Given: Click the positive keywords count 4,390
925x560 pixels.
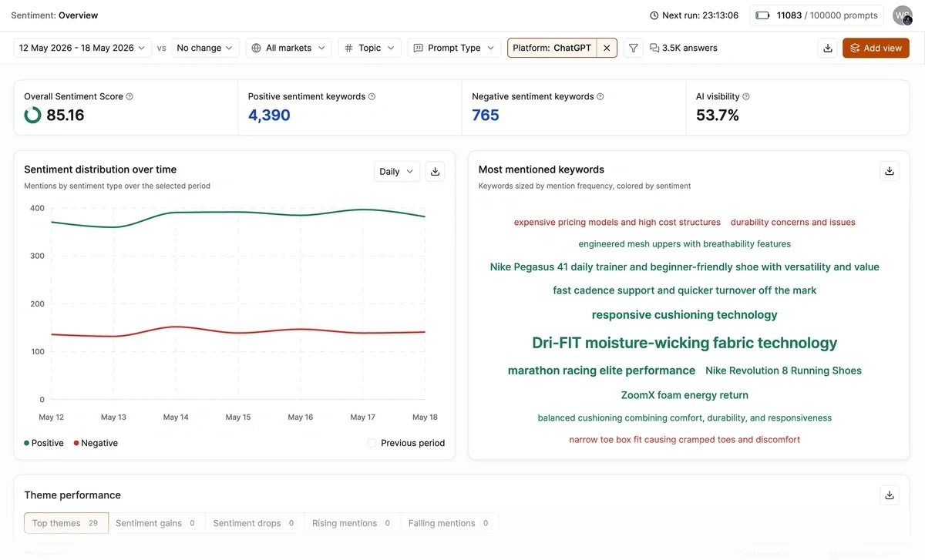Looking at the screenshot, I should click(269, 116).
